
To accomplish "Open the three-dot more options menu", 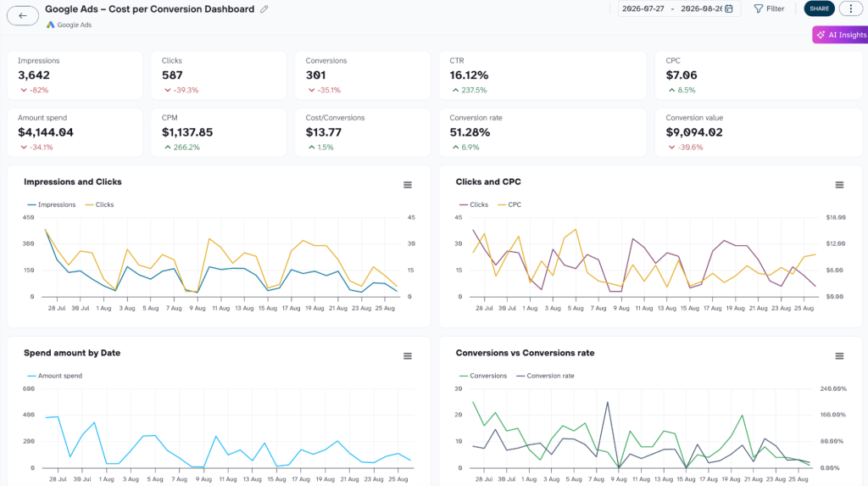I will [x=851, y=8].
